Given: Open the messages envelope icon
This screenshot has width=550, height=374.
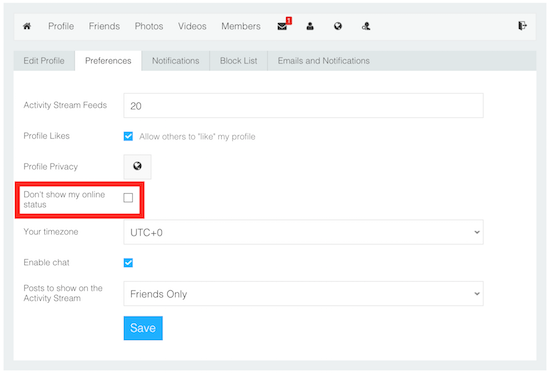Looking at the screenshot, I should point(282,26).
